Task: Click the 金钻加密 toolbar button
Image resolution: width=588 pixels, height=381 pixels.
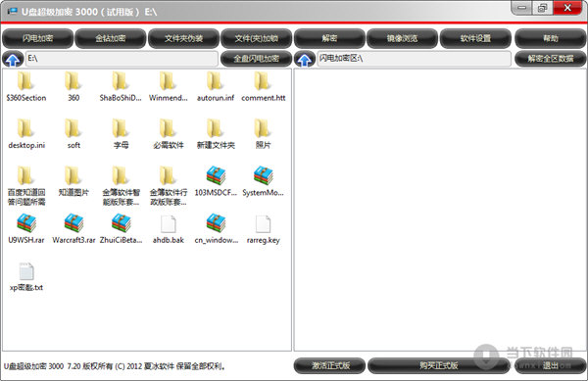Action: pos(111,38)
